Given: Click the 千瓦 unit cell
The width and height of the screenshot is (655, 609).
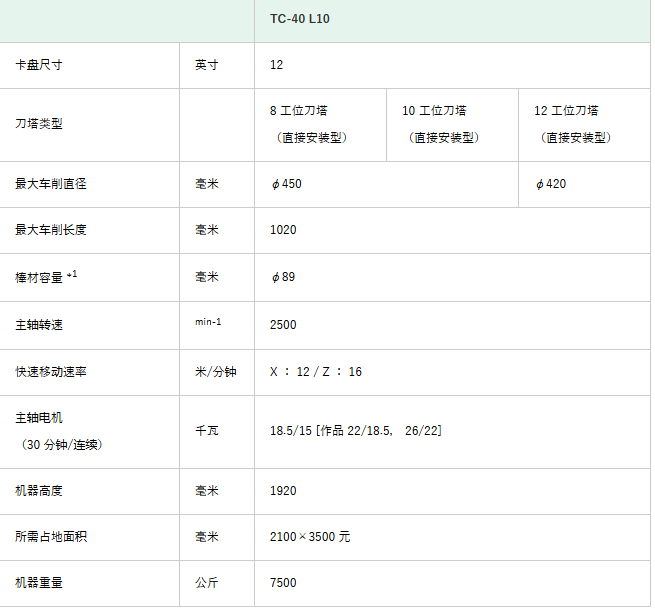Looking at the screenshot, I should tap(207, 431).
